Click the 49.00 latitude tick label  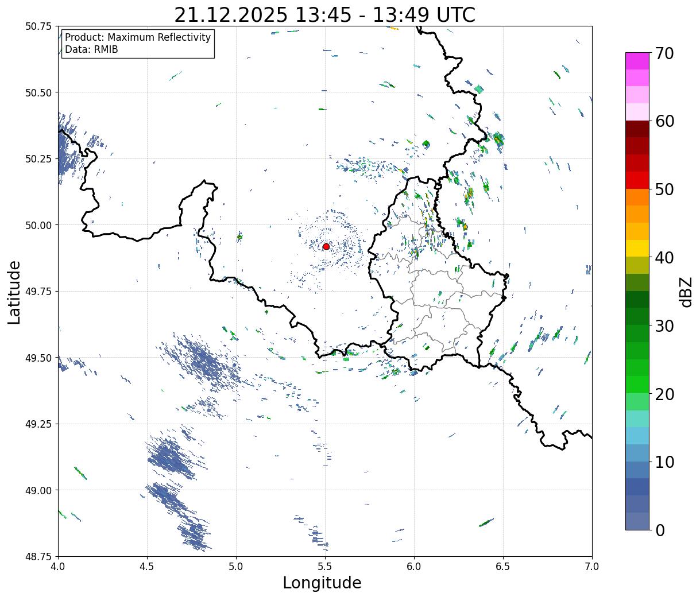pos(38,490)
